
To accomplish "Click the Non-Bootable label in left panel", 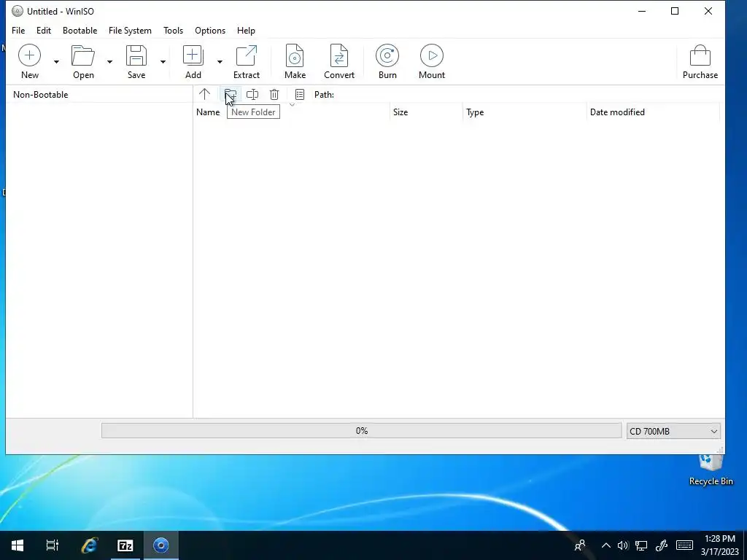I will click(41, 95).
